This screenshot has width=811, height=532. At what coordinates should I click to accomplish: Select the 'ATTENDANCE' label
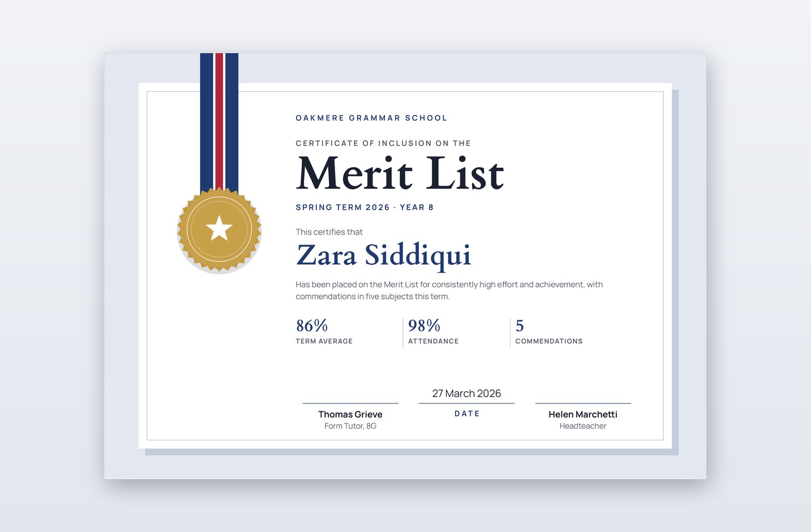coord(433,341)
